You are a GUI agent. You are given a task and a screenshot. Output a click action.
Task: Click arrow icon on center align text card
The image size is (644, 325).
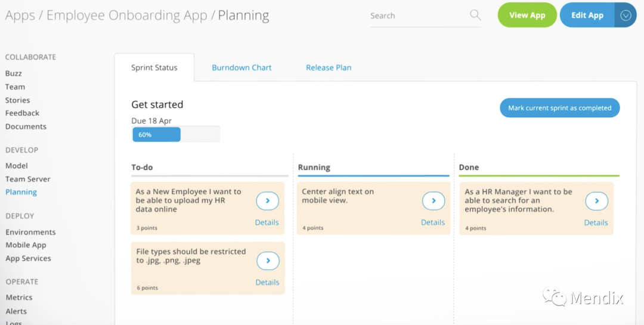click(434, 201)
